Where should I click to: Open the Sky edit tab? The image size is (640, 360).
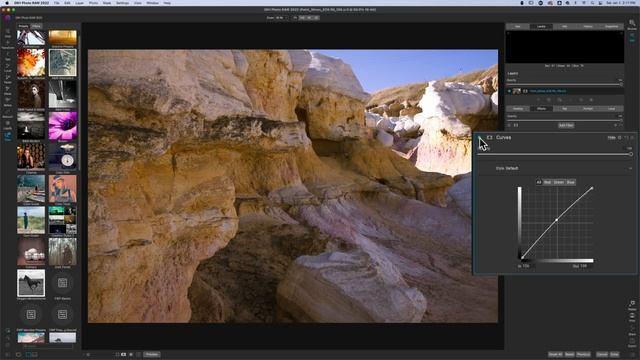564,109
